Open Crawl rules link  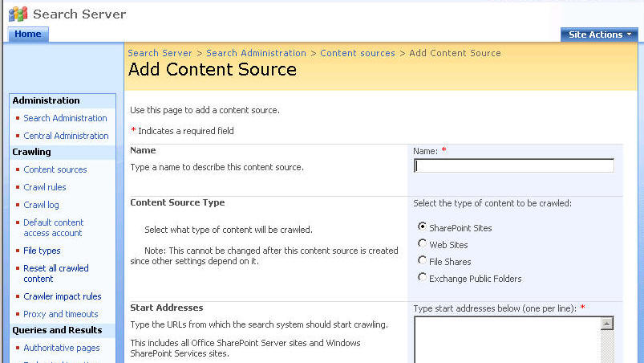44,187
